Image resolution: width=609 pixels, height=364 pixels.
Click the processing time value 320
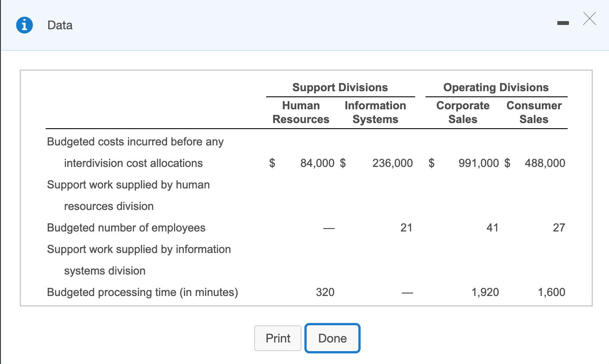(x=325, y=292)
